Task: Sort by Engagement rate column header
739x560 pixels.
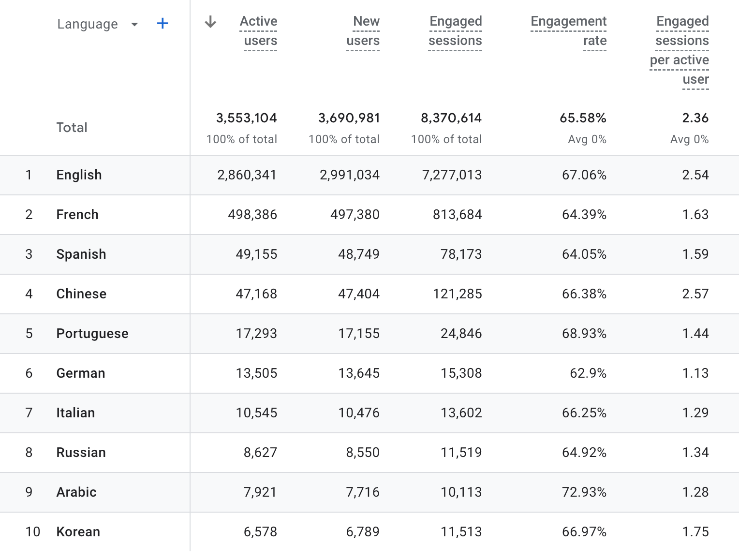Action: [x=569, y=31]
